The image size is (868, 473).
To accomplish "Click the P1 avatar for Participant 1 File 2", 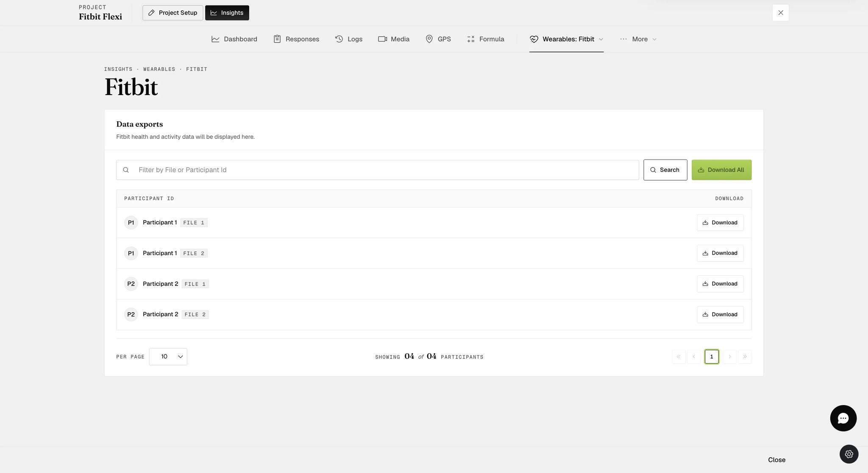I will coord(131,253).
